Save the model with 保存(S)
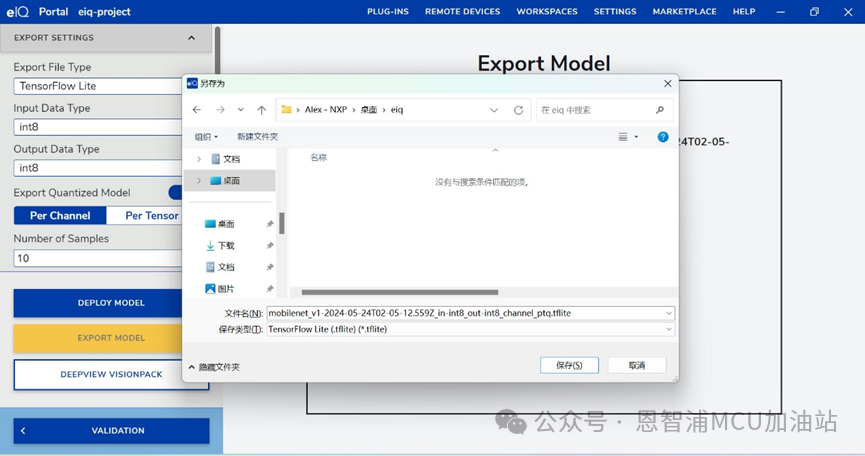865x456 pixels. tap(569, 365)
